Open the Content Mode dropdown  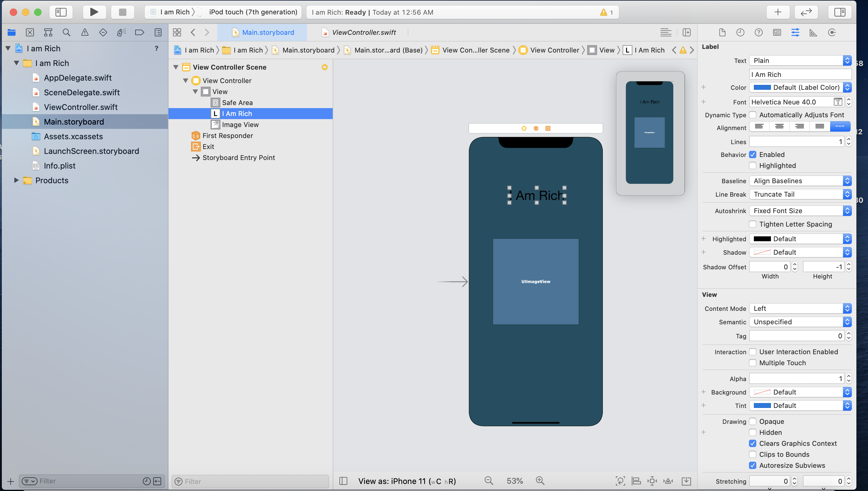[800, 308]
